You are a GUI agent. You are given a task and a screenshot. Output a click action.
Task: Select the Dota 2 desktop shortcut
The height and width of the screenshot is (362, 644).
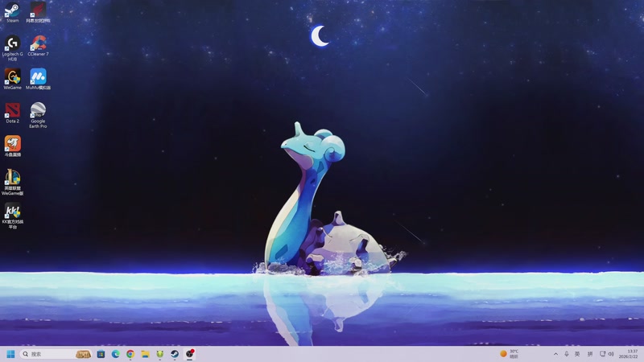(x=12, y=113)
